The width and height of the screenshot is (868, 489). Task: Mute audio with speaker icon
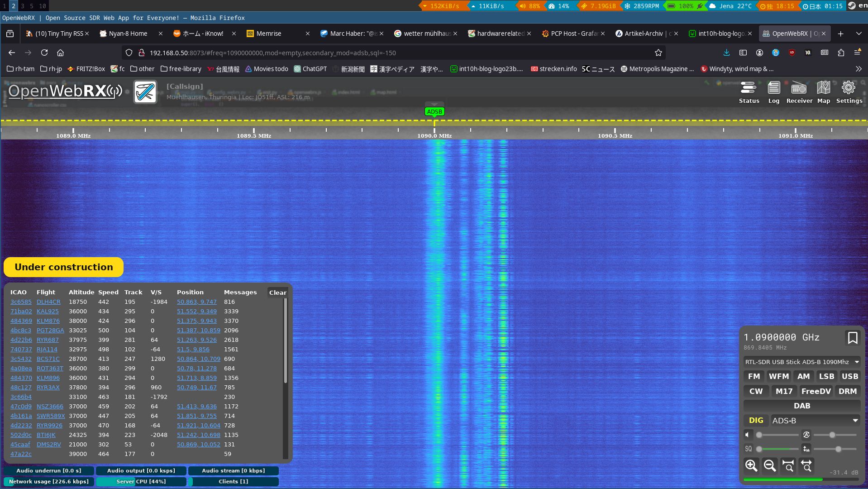(748, 435)
